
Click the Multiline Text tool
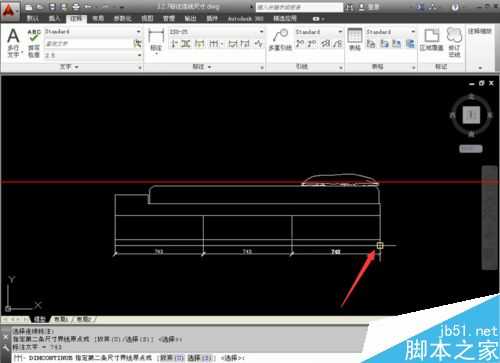13,43
